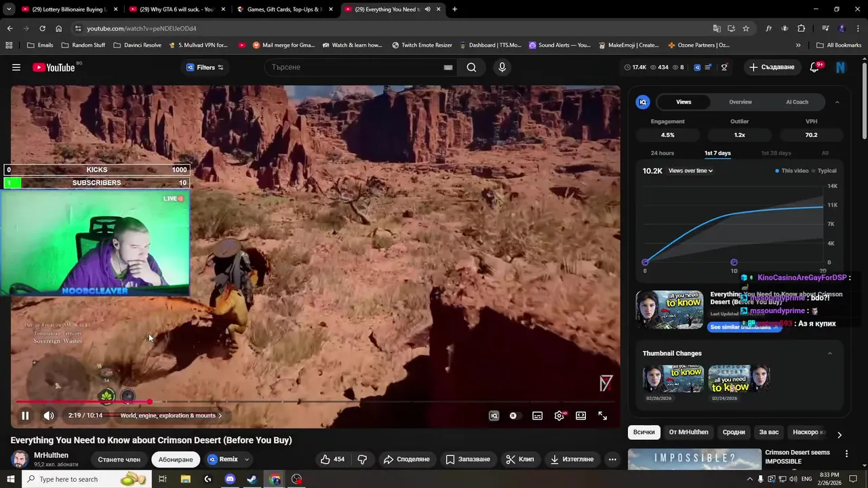Select the 1st 7 days range
This screenshot has height=488, width=868.
click(717, 153)
